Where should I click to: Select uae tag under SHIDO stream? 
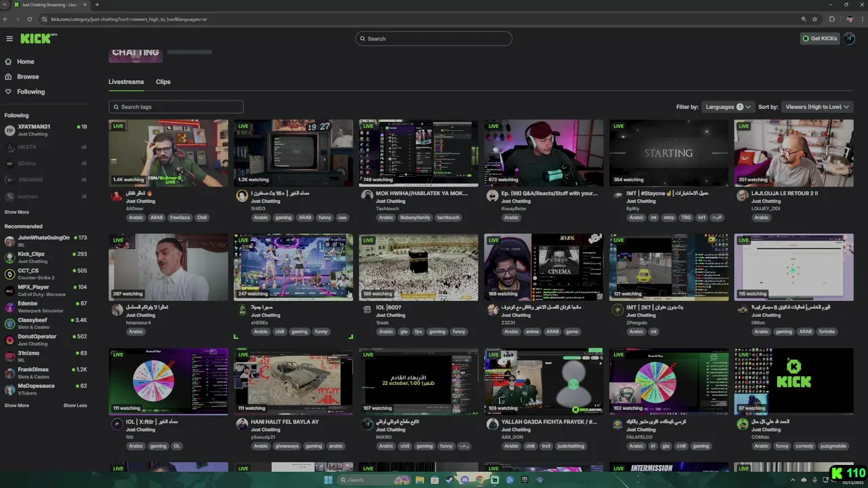342,218
